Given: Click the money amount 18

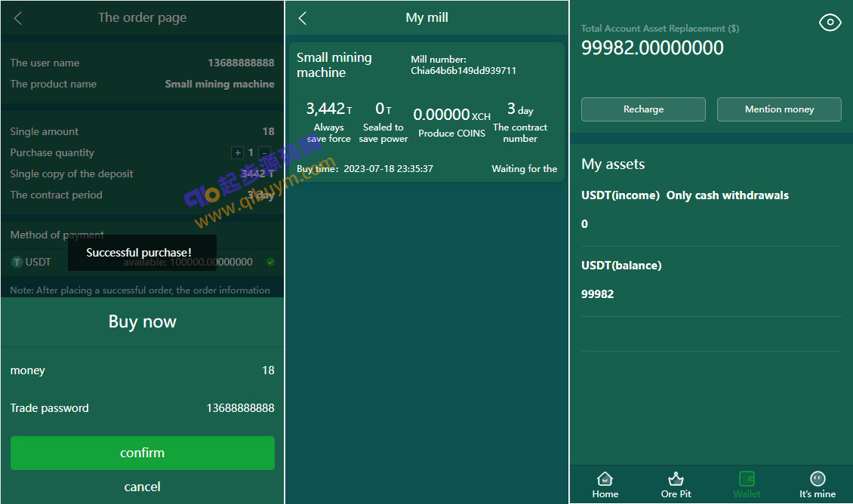Looking at the screenshot, I should tap(268, 370).
